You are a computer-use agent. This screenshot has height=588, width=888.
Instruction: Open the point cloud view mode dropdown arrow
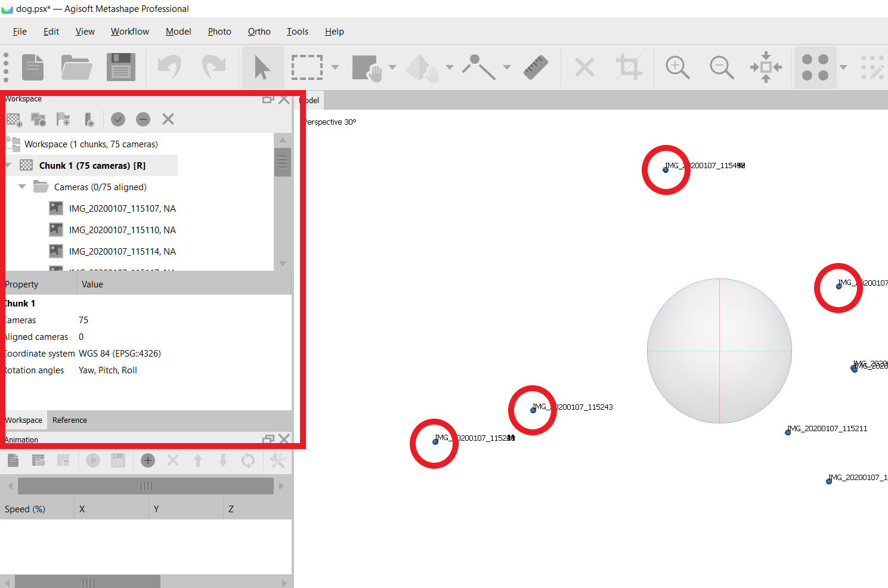[x=843, y=67]
